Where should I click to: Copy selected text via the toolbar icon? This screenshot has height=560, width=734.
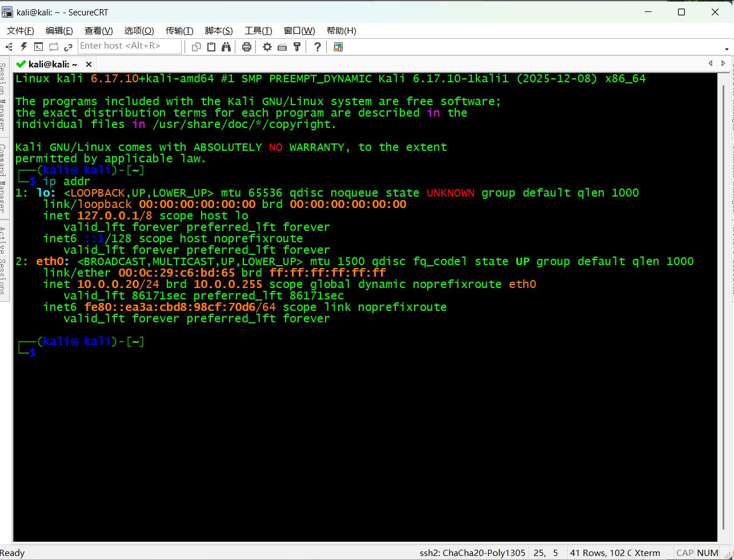click(x=196, y=46)
